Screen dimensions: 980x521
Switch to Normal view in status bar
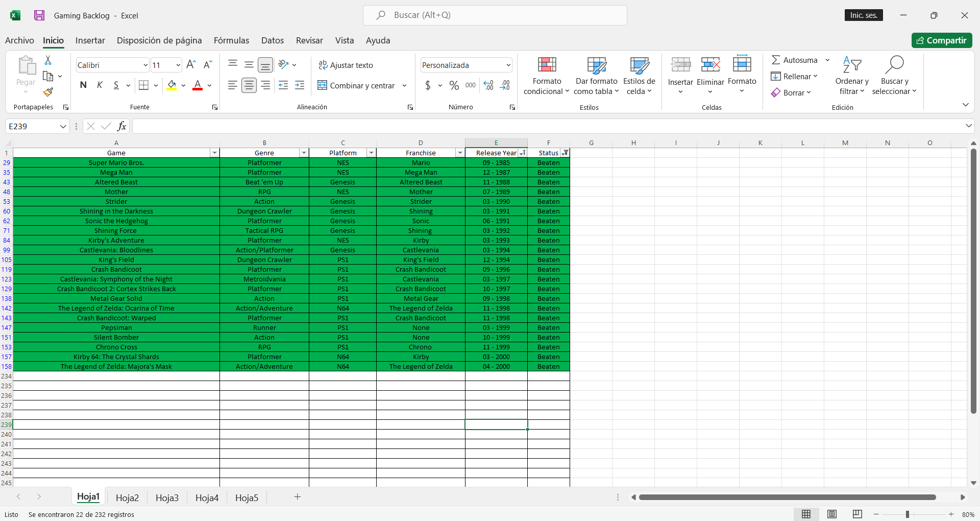(806, 514)
